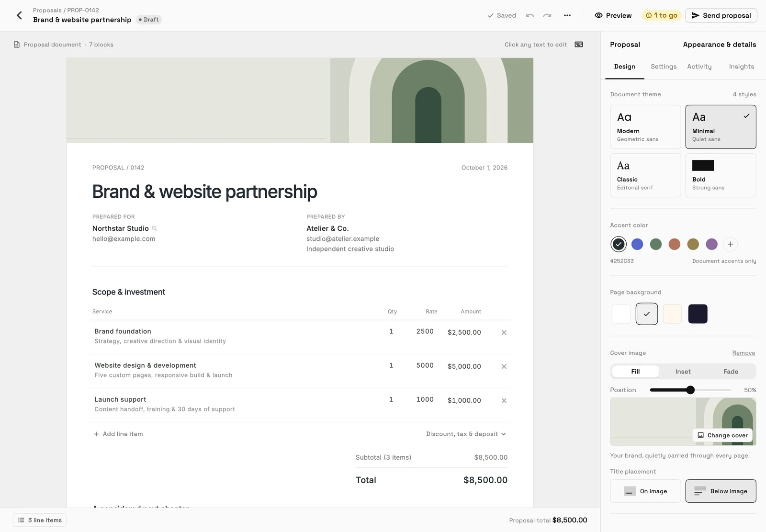Edit the Brand foundation service name
The image size is (766, 532).
click(x=123, y=331)
